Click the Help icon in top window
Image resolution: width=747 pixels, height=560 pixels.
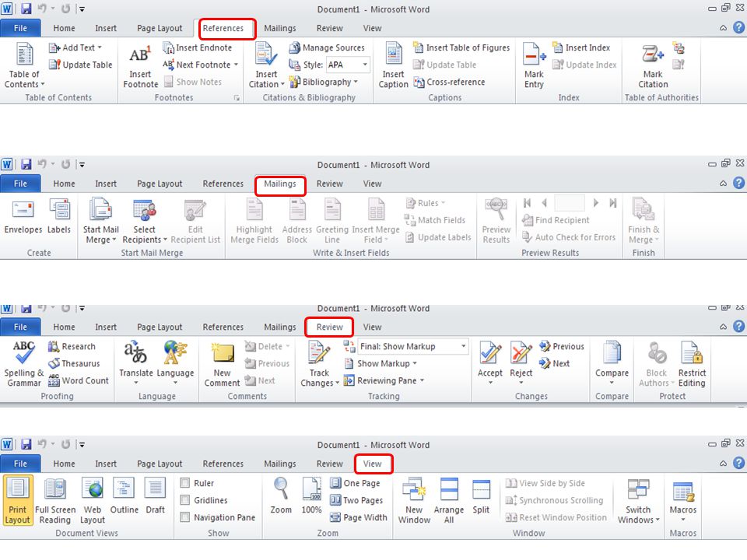pyautogui.click(x=738, y=28)
